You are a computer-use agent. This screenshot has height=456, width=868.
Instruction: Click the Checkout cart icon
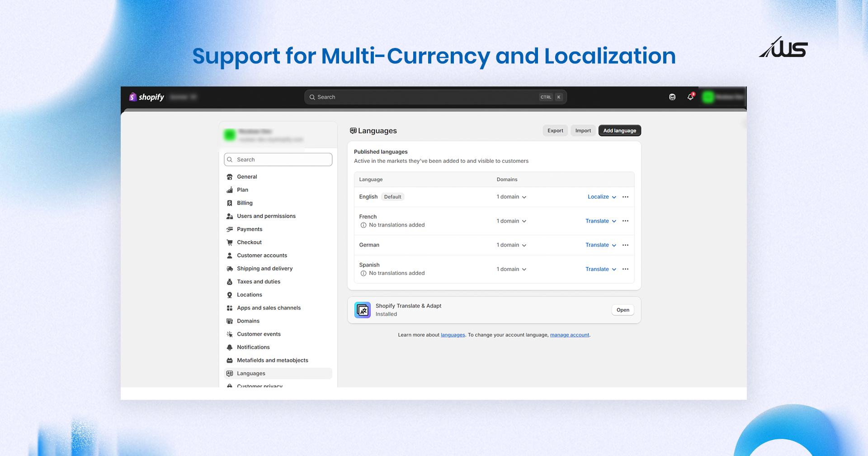coord(230,242)
